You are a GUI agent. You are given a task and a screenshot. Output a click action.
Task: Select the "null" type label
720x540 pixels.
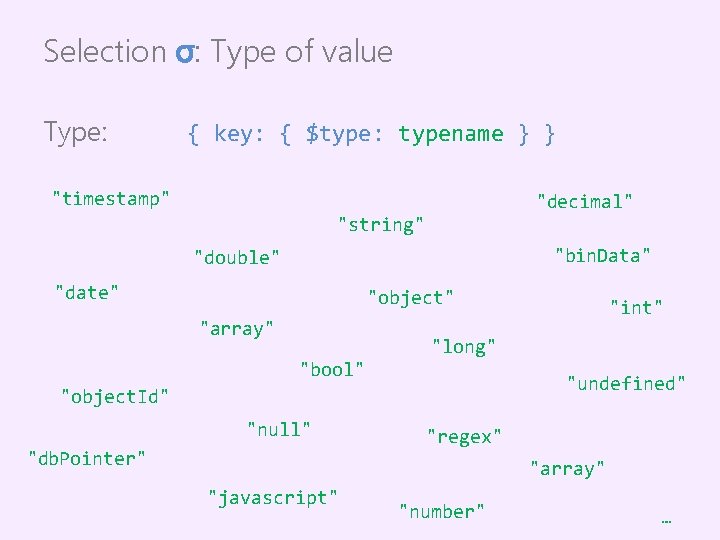(279, 429)
